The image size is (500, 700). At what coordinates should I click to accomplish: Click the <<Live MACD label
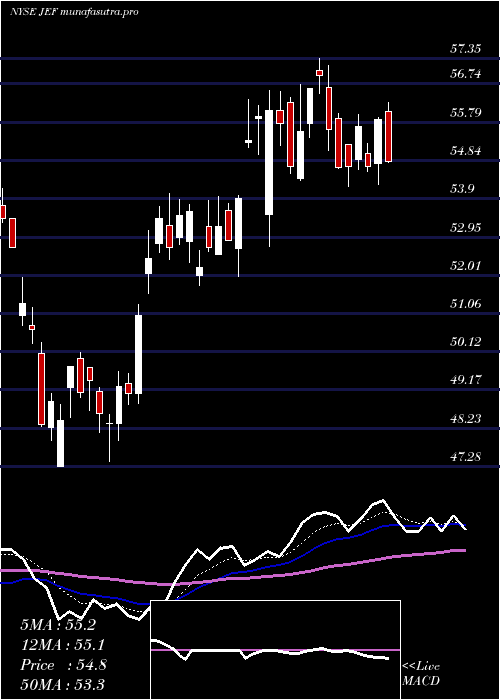[x=421, y=674]
